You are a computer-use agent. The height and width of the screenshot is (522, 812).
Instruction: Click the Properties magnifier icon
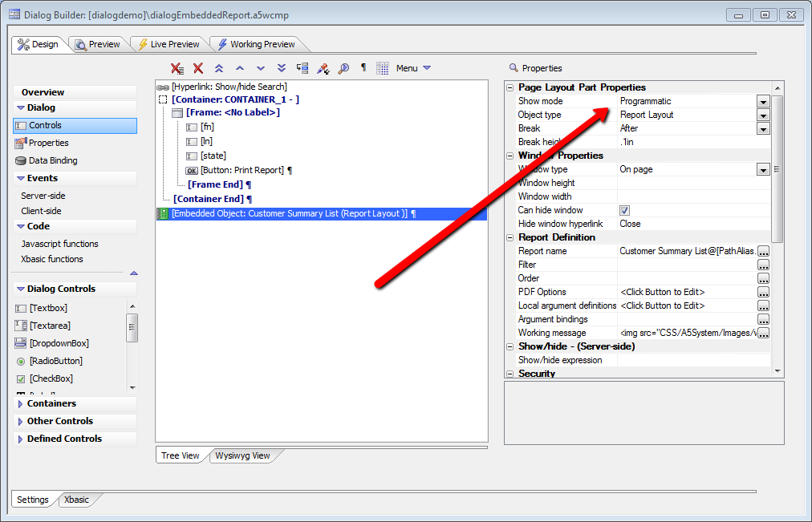514,68
